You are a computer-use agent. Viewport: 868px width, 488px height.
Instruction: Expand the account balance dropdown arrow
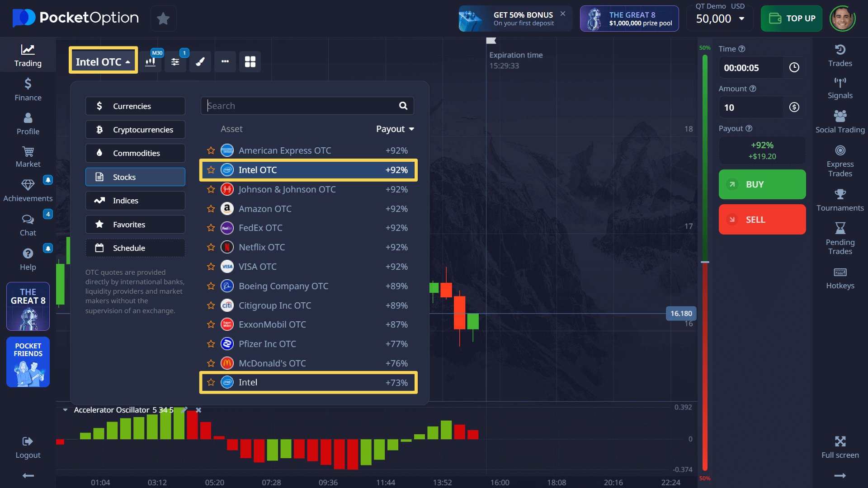[x=742, y=19]
